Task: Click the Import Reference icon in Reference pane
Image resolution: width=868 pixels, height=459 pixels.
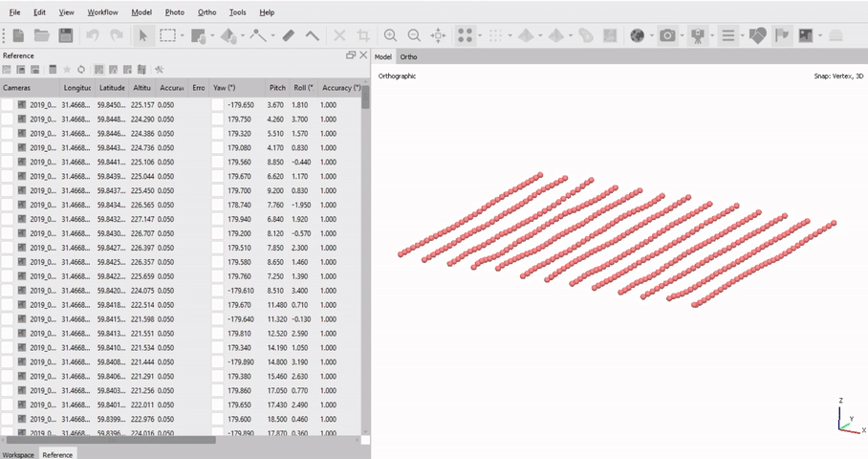Action: click(7, 69)
